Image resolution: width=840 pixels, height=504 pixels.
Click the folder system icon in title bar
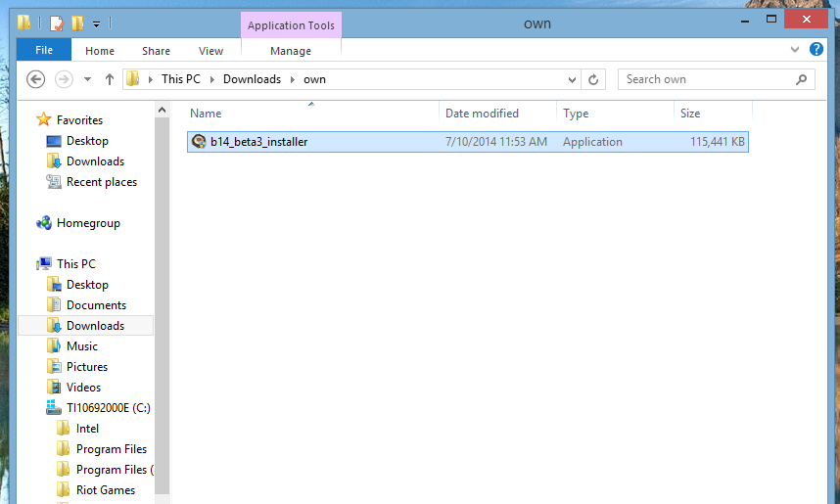(24, 23)
